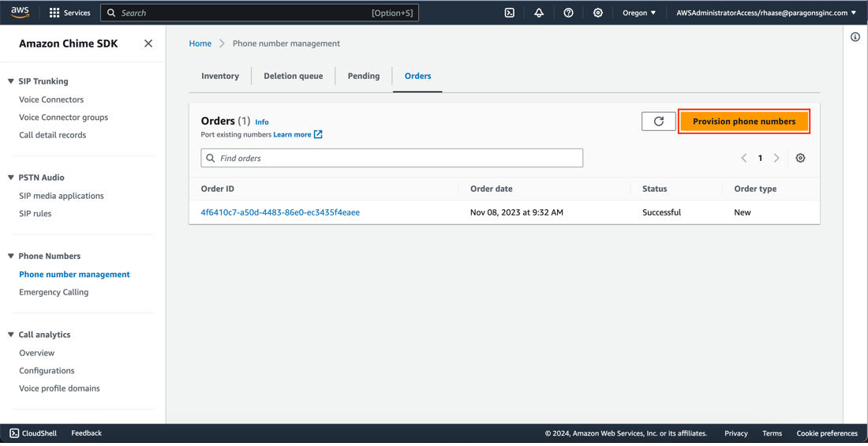Select Oregon region dropdown
Viewport: 868px width, 446px height.
639,13
